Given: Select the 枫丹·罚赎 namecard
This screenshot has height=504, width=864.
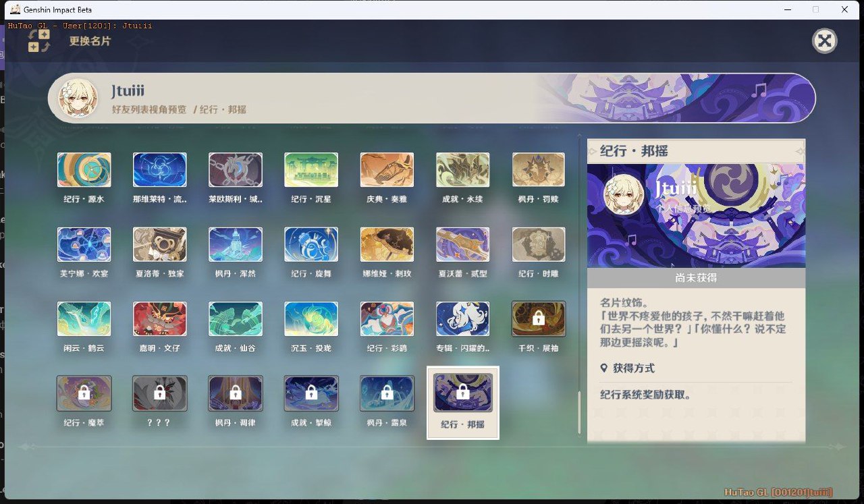Looking at the screenshot, I should tap(538, 170).
